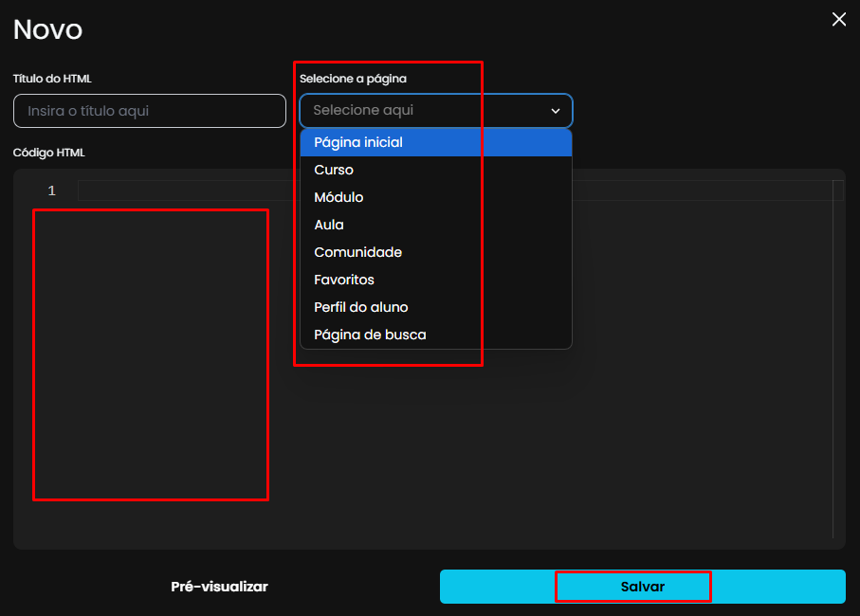Viewport: 860px width, 616px height.
Task: Pick the 'Perfil do aluno' option
Action: point(436,307)
